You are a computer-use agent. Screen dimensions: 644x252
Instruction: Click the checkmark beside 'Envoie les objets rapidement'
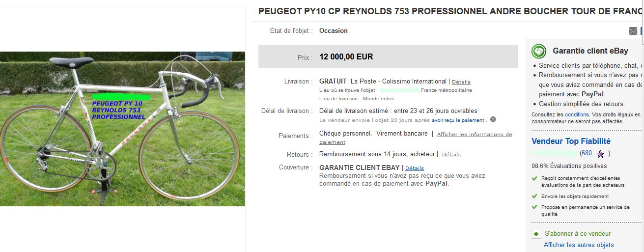point(534,196)
